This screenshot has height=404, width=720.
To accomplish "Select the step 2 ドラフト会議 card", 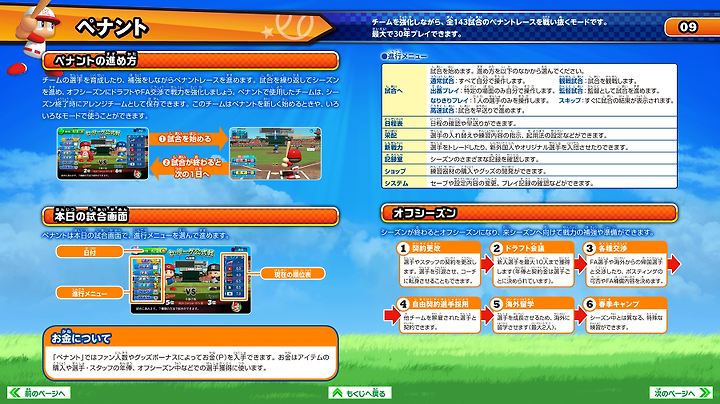I will pos(533,264).
